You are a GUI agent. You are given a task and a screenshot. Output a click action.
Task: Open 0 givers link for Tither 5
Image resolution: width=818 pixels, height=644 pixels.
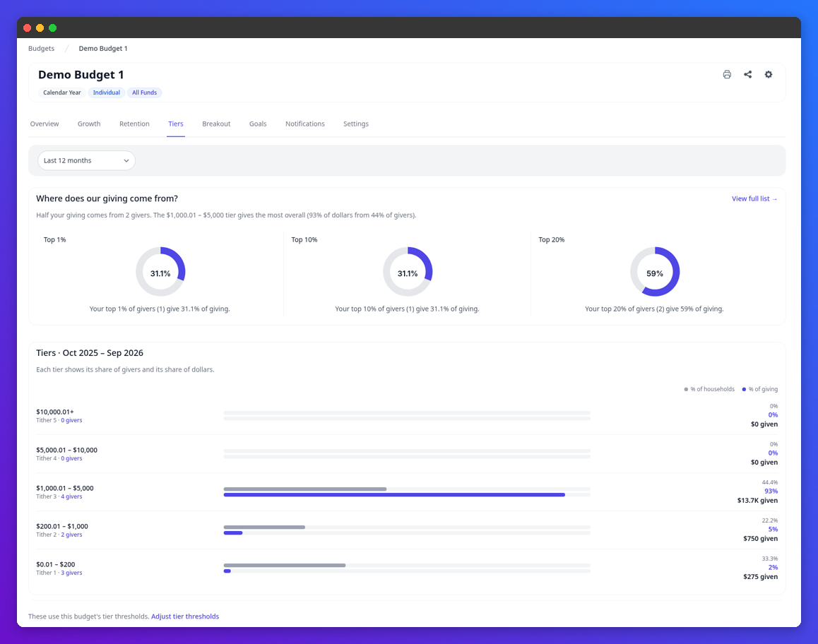tap(71, 420)
